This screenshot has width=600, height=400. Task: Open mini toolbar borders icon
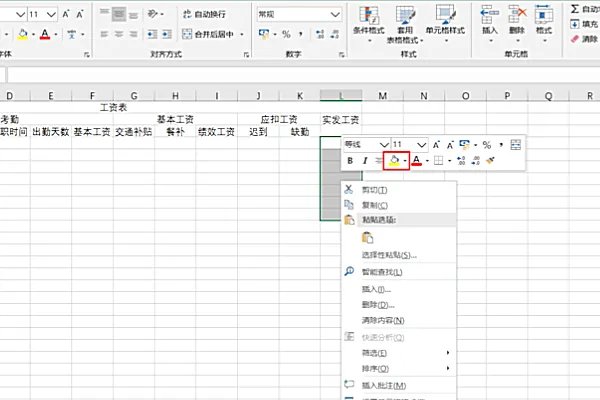pos(439,161)
